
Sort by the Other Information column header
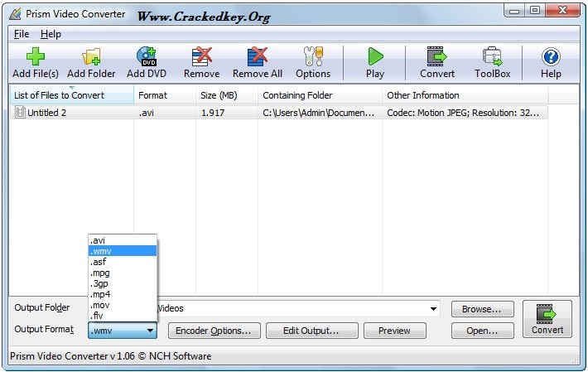click(465, 95)
